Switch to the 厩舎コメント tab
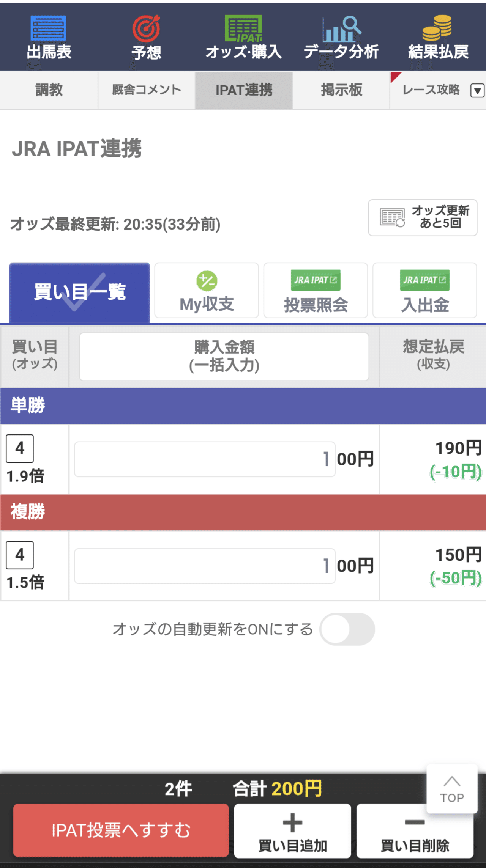Viewport: 486px width, 868px height. (147, 90)
